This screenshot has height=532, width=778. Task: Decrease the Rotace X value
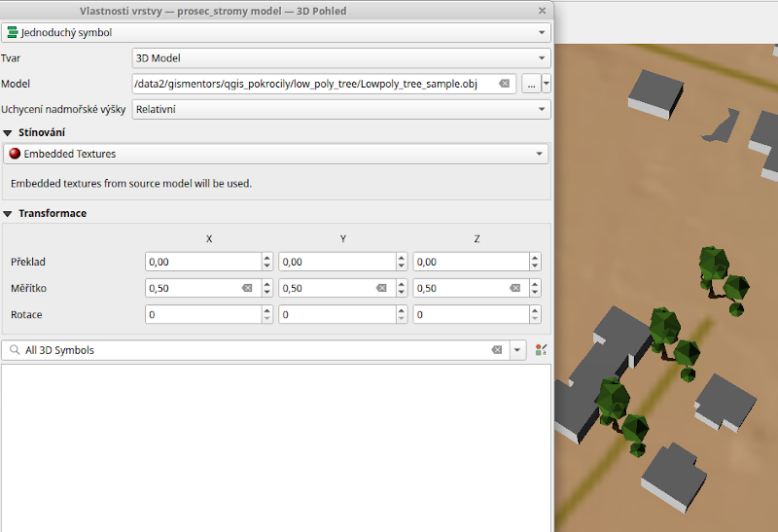coord(267,319)
